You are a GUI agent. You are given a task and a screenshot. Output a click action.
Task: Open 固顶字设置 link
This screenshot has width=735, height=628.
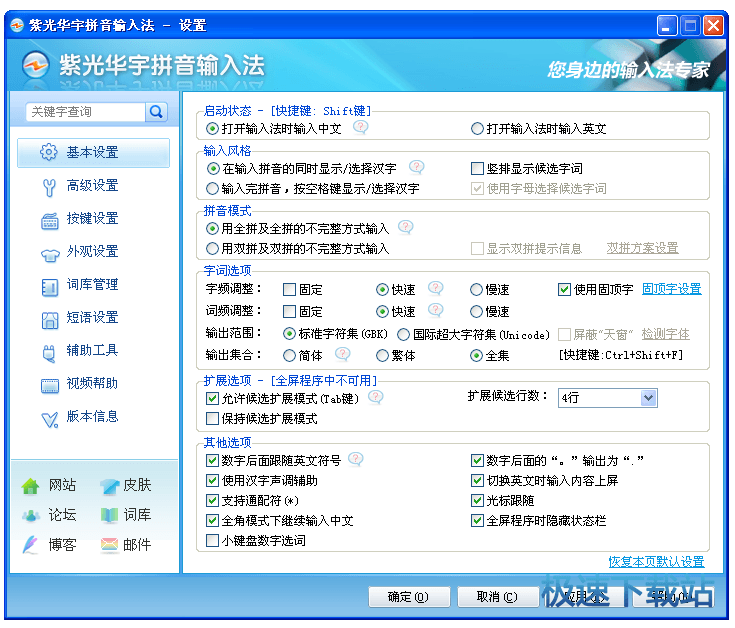pyautogui.click(x=671, y=289)
